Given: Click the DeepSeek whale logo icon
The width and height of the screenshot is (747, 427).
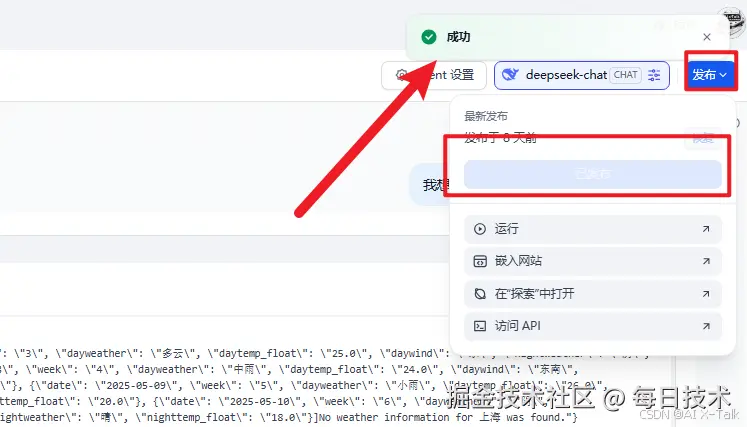Looking at the screenshot, I should tap(510, 75).
